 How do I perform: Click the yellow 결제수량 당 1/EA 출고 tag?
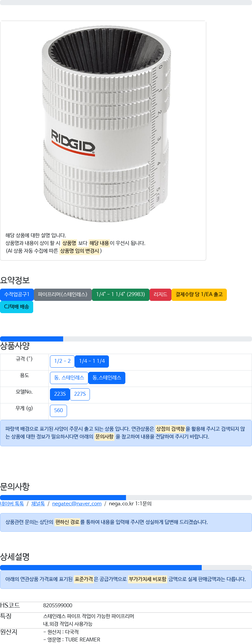[x=199, y=294]
